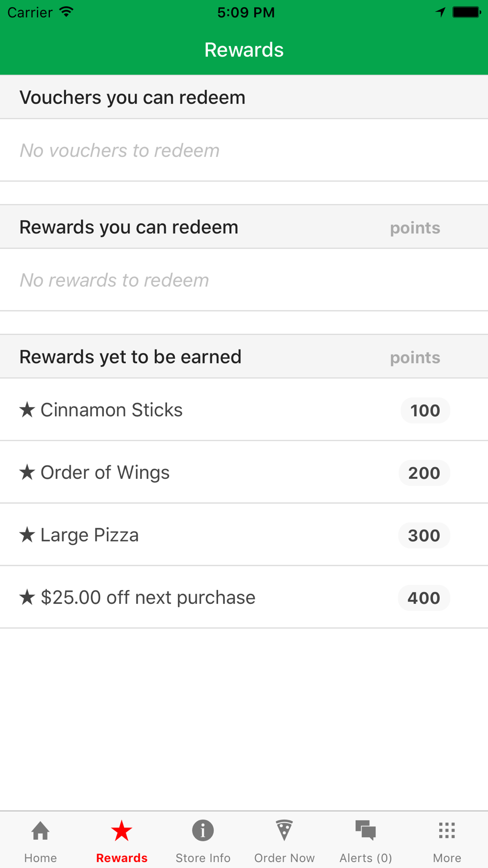Open Alerts chat bubbles icon

click(366, 830)
